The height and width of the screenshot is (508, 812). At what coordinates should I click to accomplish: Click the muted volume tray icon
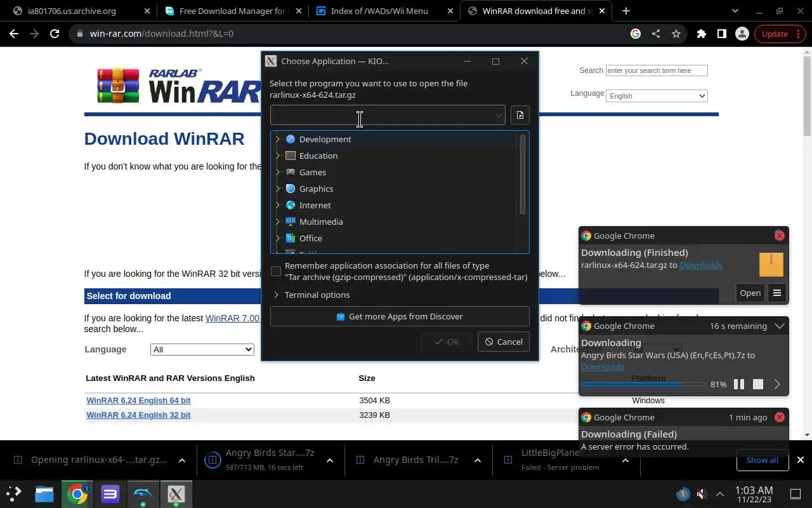(x=702, y=493)
